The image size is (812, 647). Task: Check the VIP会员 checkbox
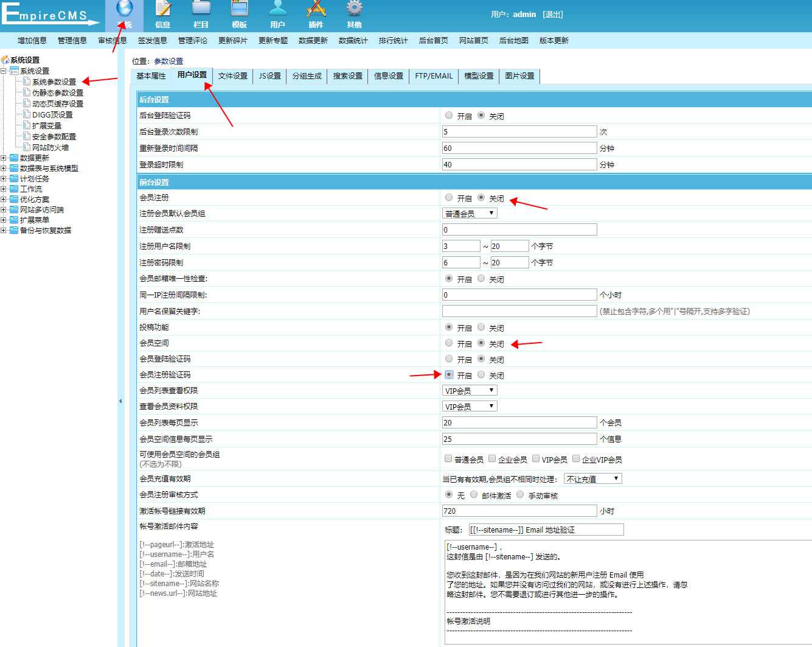click(x=536, y=458)
